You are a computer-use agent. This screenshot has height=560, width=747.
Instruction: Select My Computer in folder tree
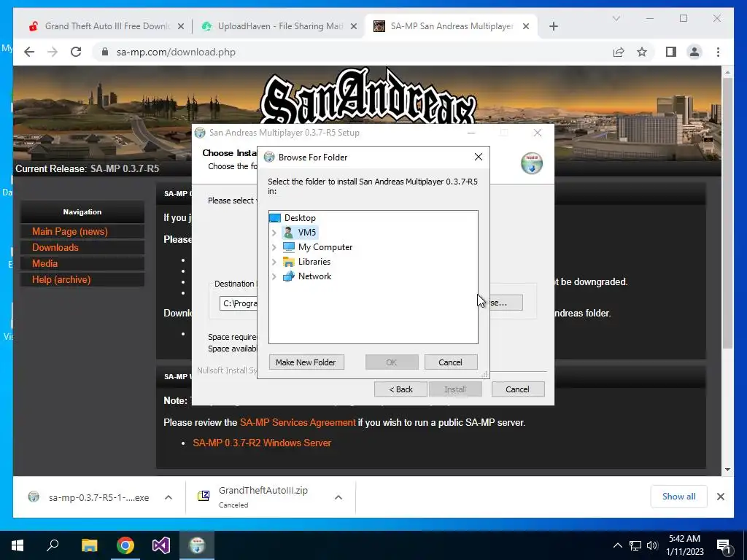click(325, 247)
